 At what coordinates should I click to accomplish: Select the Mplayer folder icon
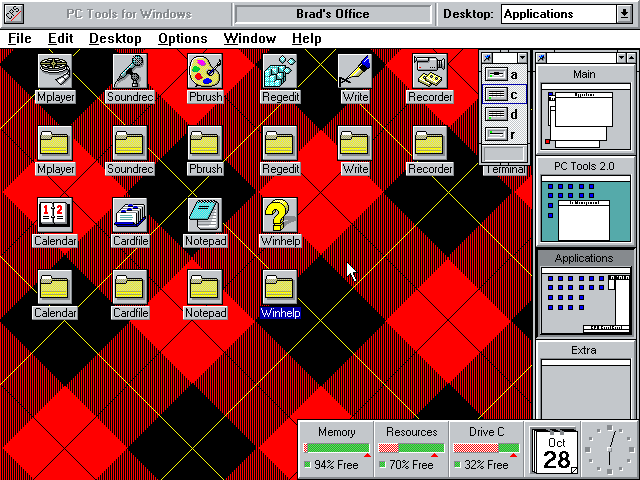(x=55, y=143)
